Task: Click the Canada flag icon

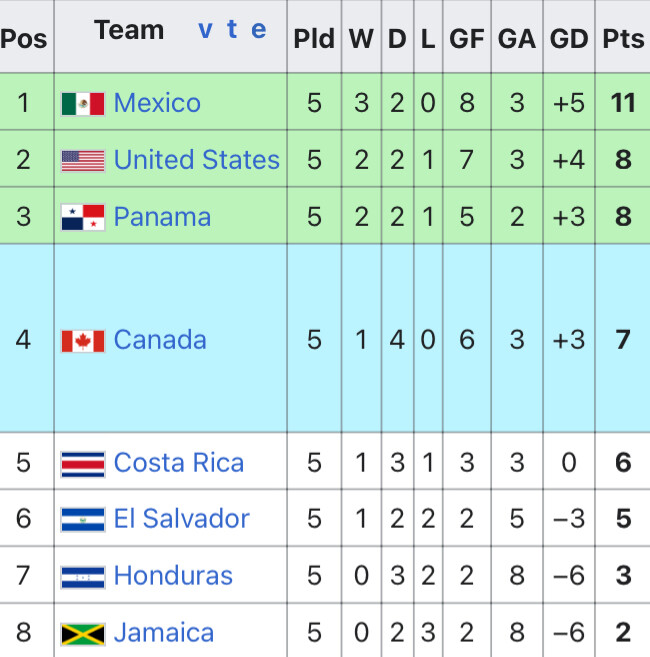Action: 83,341
